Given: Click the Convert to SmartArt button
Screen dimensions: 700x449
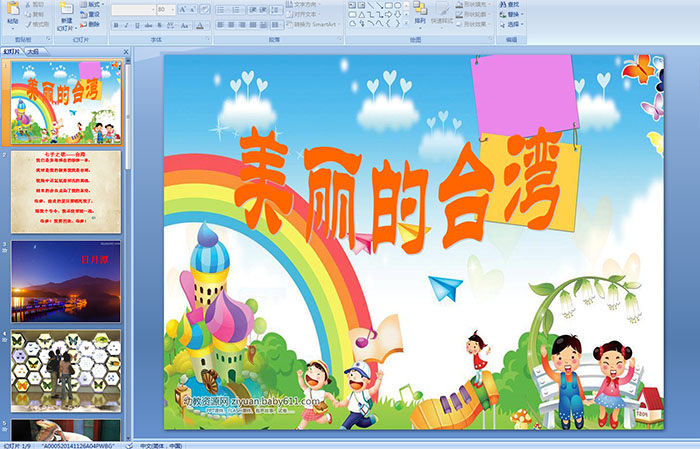Looking at the screenshot, I should coord(308,24).
